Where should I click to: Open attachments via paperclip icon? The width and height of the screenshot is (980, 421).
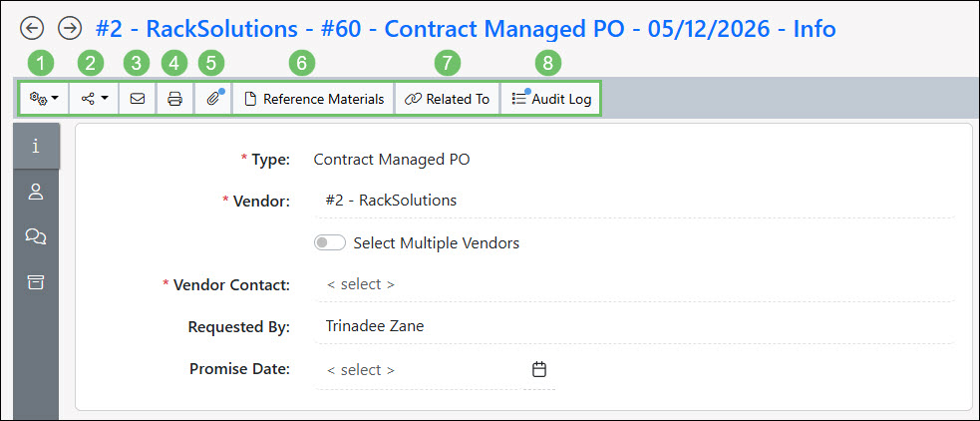pos(213,98)
